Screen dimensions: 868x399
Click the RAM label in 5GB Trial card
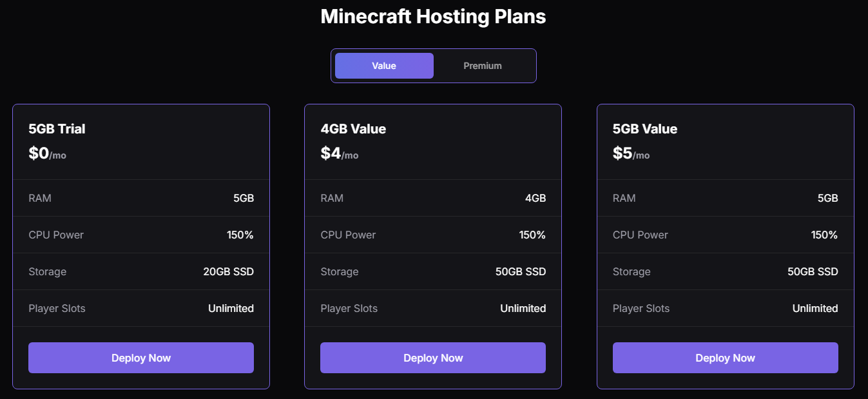coord(40,198)
